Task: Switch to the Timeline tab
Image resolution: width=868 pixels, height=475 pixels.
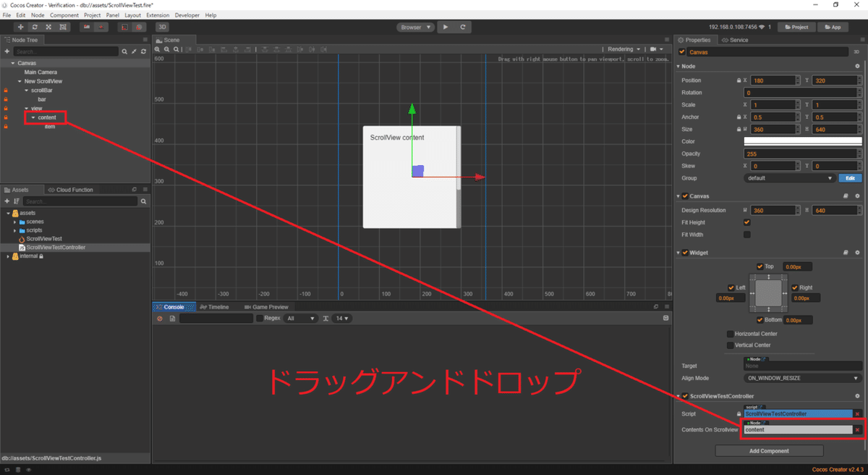Action: (214, 307)
